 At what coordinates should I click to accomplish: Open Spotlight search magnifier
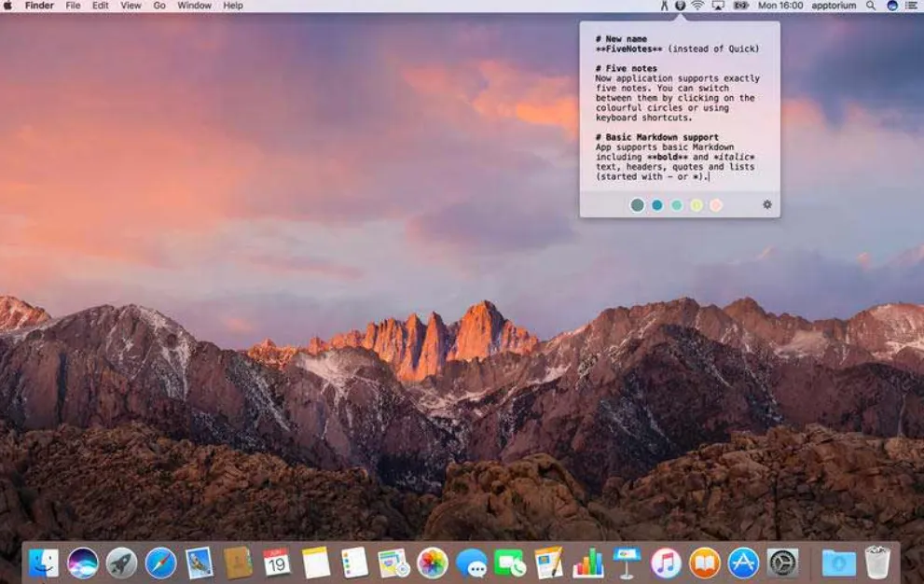pyautogui.click(x=870, y=6)
